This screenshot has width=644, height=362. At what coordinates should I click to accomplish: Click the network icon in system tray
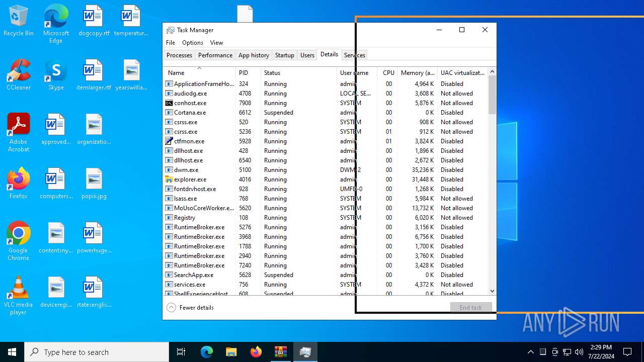567,352
